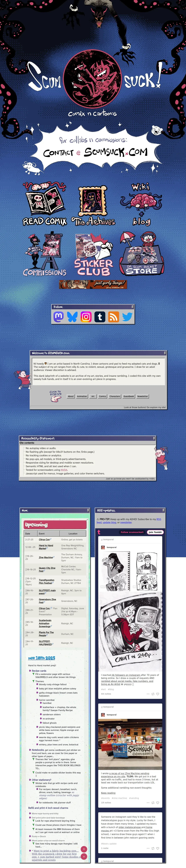Click the Tumblr 't' logo in RSS updates
Viewport: 186px width, 868px height.
coord(99,532)
